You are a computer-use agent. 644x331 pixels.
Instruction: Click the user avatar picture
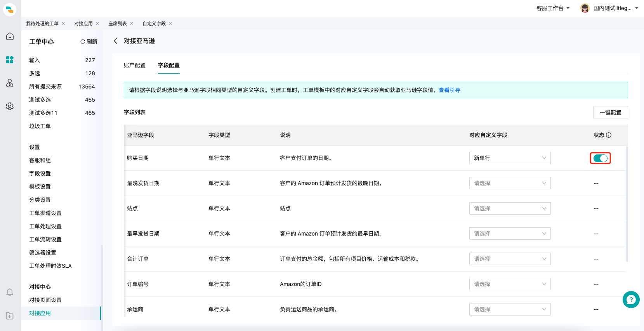tap(585, 8)
